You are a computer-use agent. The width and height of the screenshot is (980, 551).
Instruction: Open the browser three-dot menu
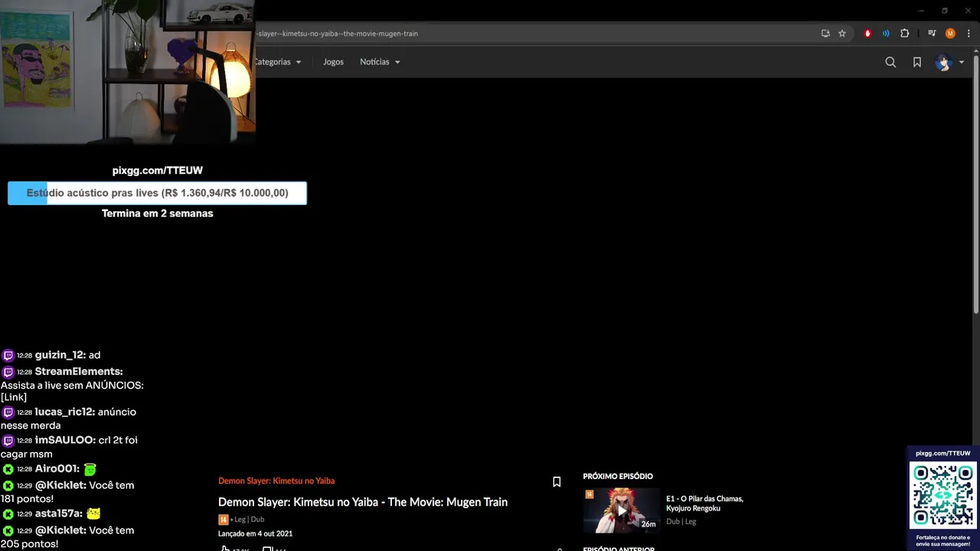coord(969,34)
